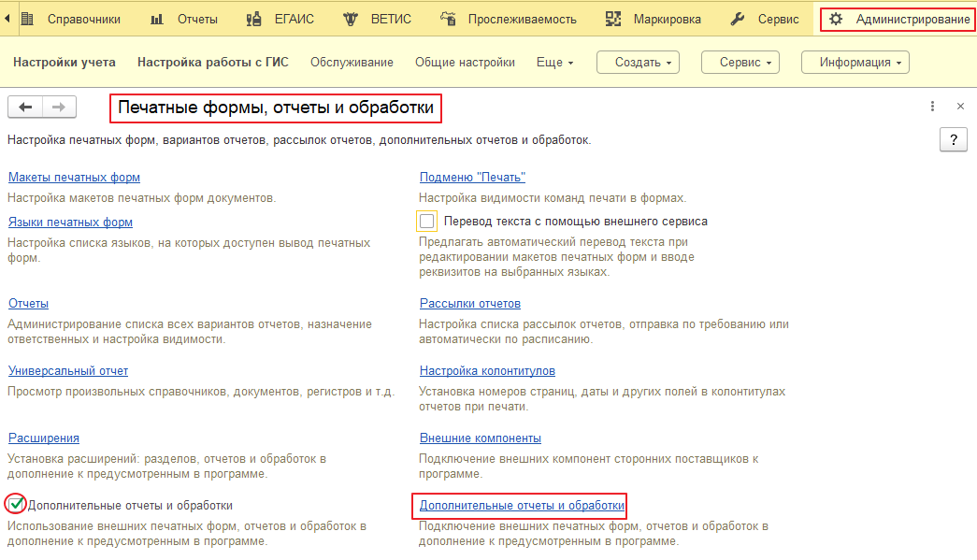Expand the Информация dropdown button

tap(855, 62)
